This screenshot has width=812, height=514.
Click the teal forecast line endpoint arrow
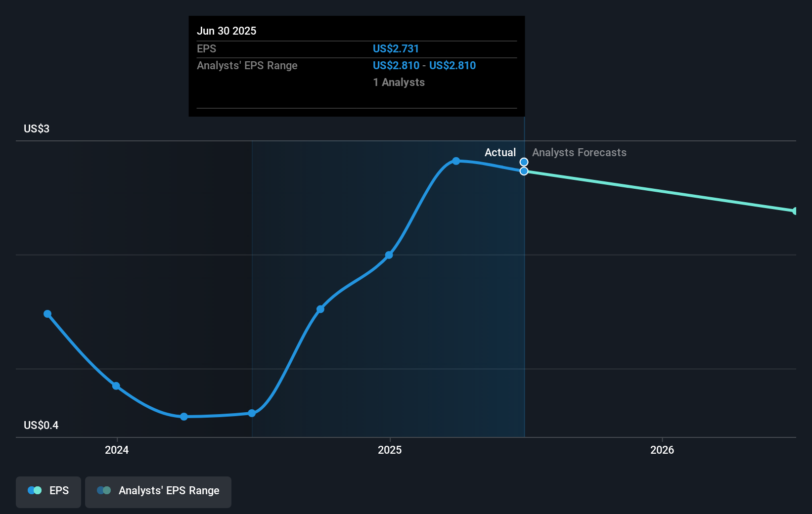795,211
